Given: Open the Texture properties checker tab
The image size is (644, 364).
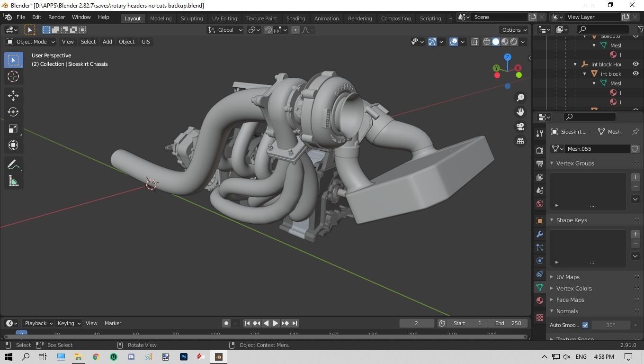Looking at the screenshot, I should (x=540, y=318).
